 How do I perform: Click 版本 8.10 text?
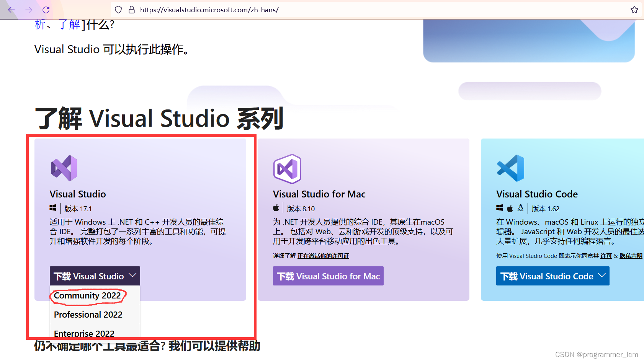point(301,209)
